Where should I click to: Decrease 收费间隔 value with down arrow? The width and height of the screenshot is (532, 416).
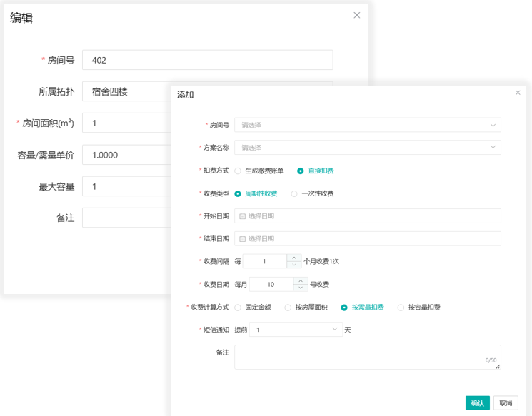[x=293, y=265]
